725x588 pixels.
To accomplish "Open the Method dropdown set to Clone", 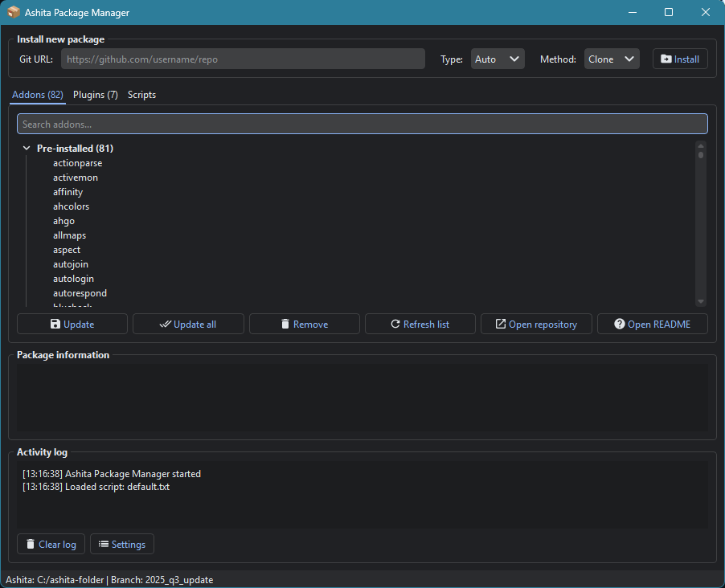I will (612, 59).
